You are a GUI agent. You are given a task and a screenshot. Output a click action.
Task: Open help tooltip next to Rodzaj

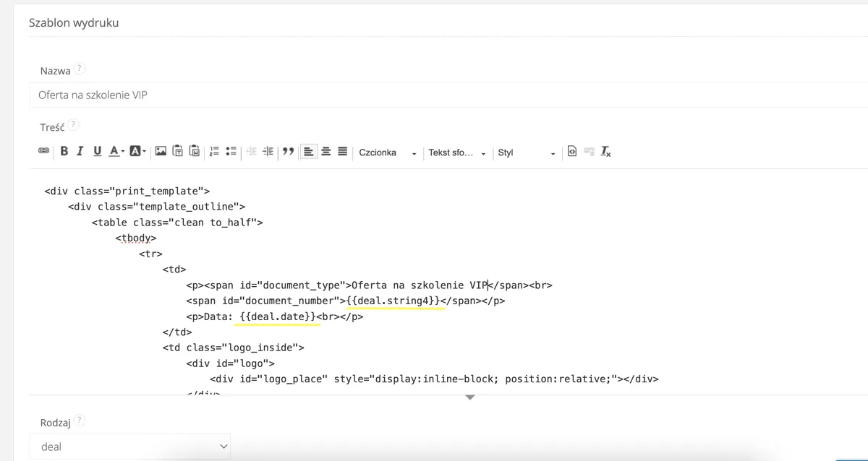[x=80, y=420]
